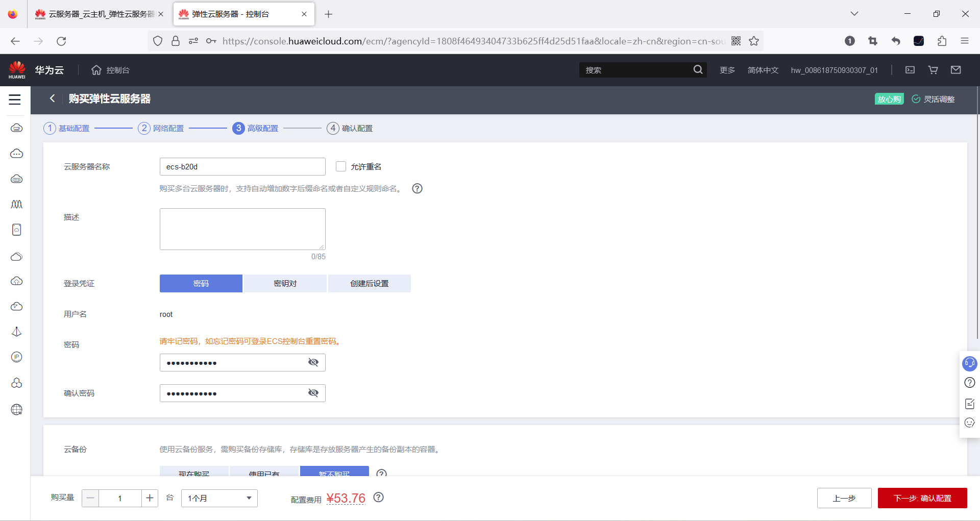
Task: Click the help icon next to configuration fee
Action: (378, 498)
